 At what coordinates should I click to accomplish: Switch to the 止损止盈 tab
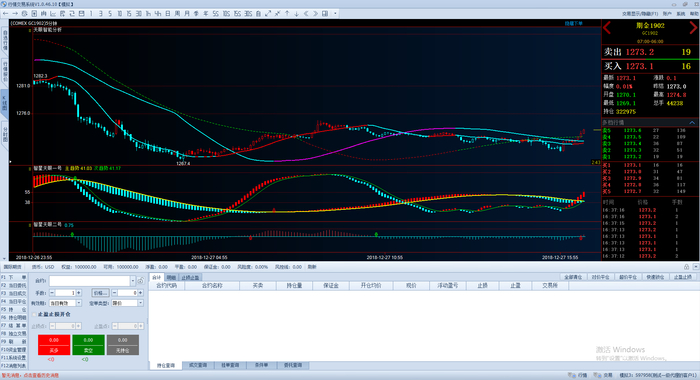[x=190, y=278]
